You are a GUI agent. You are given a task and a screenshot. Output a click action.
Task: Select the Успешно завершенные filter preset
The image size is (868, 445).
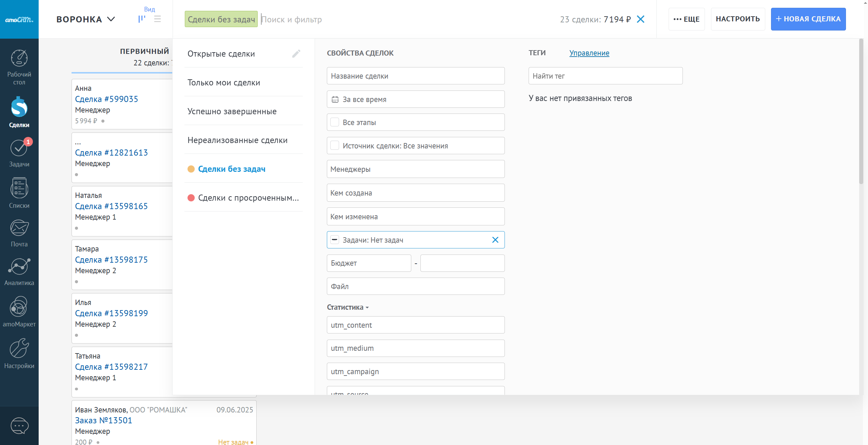click(232, 112)
